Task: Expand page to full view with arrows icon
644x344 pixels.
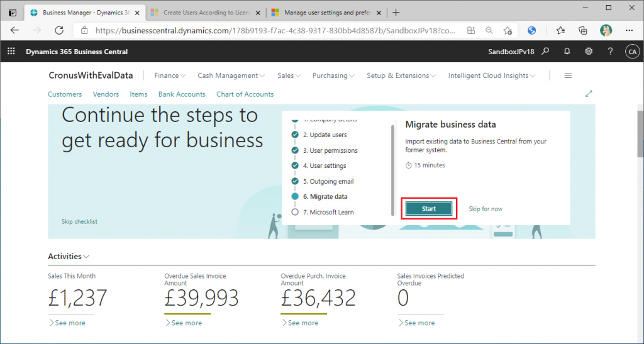Action: [589, 94]
